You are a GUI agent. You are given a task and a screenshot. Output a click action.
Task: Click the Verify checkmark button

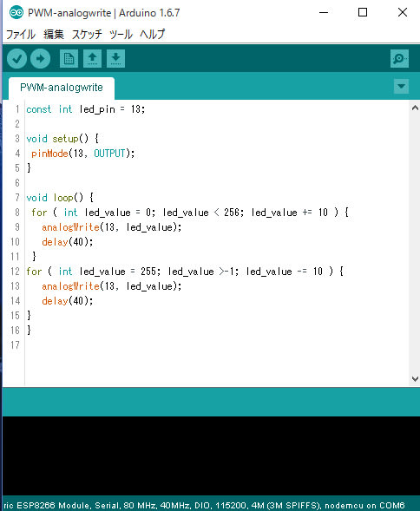coord(17,59)
